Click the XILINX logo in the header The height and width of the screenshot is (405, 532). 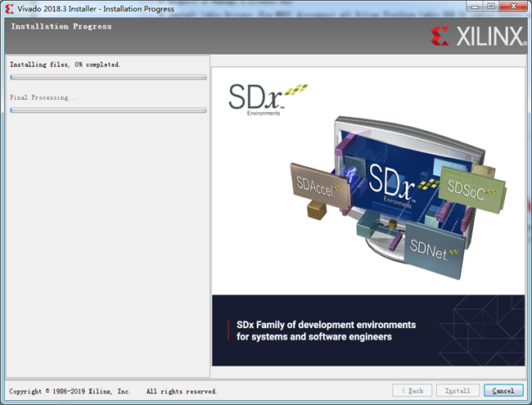pos(479,36)
